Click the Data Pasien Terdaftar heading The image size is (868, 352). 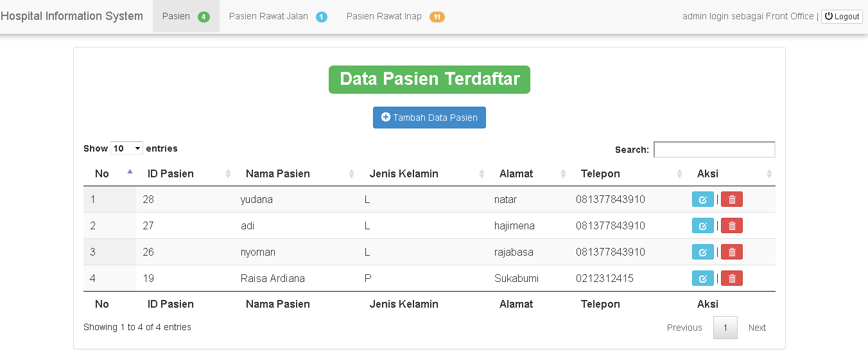pos(430,80)
